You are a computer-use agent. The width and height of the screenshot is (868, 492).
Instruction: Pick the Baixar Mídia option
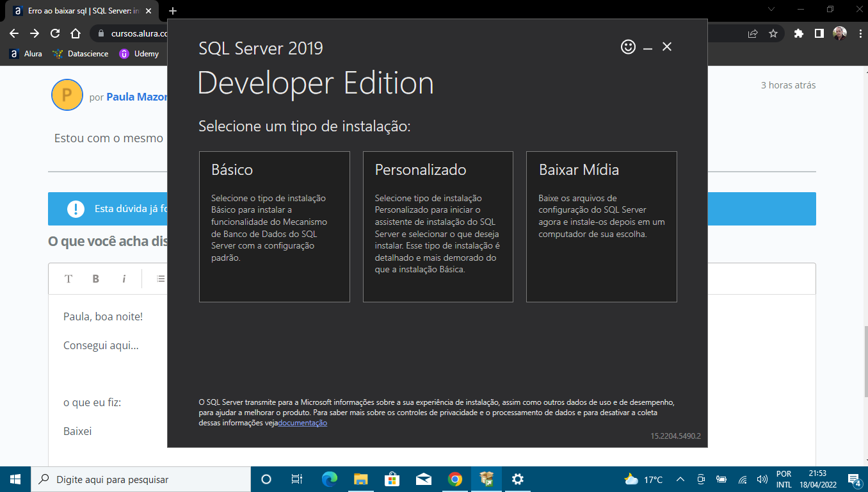pos(602,227)
